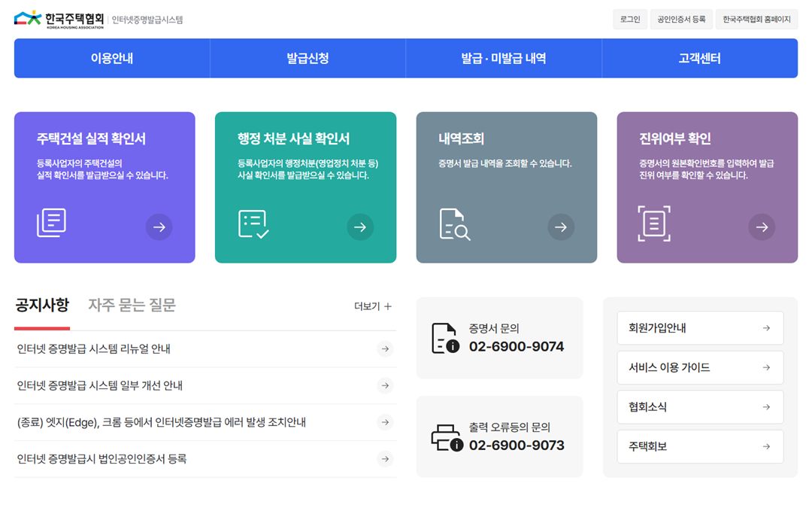This screenshot has height=508, width=812.
Task: Open the 협회소식 link
Action: [x=700, y=407]
